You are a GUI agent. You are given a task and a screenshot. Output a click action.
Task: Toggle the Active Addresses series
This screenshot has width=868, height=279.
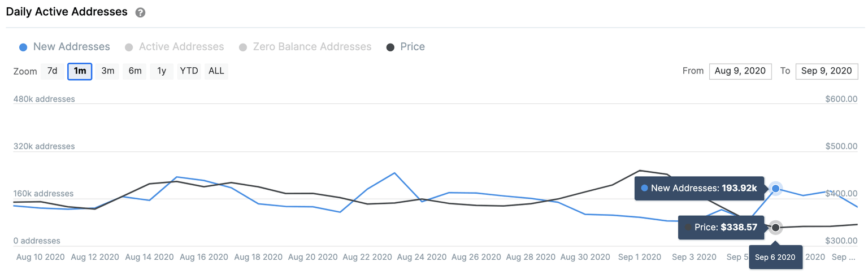(181, 47)
